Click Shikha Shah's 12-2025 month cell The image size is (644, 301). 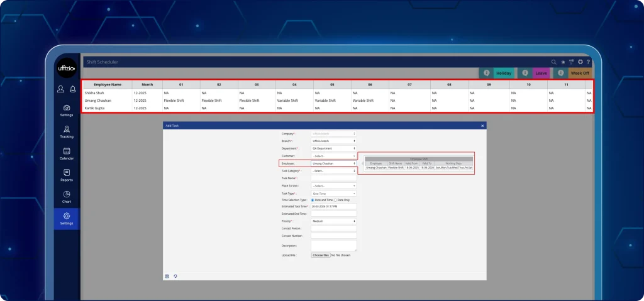[140, 93]
